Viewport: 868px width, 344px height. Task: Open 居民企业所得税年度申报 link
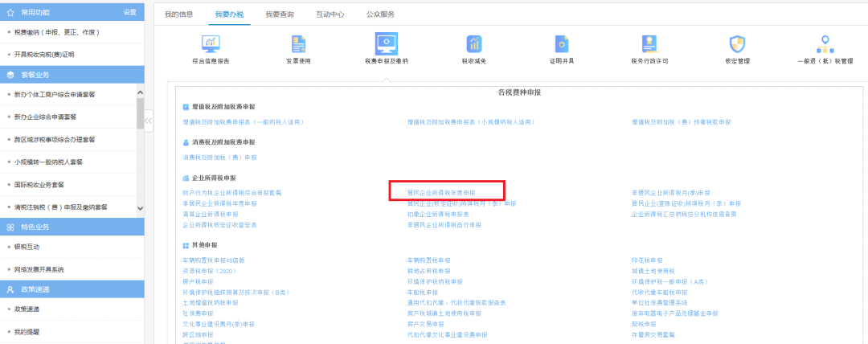pyautogui.click(x=441, y=193)
